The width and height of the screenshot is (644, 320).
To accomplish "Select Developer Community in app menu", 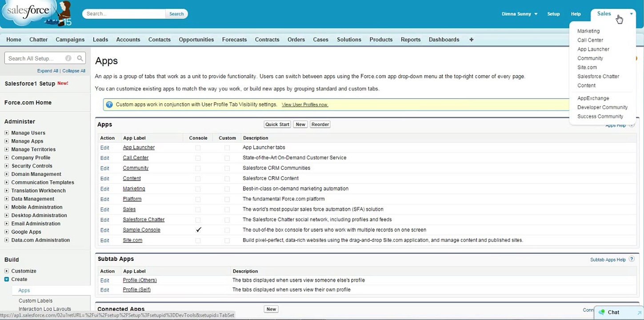I will (602, 107).
